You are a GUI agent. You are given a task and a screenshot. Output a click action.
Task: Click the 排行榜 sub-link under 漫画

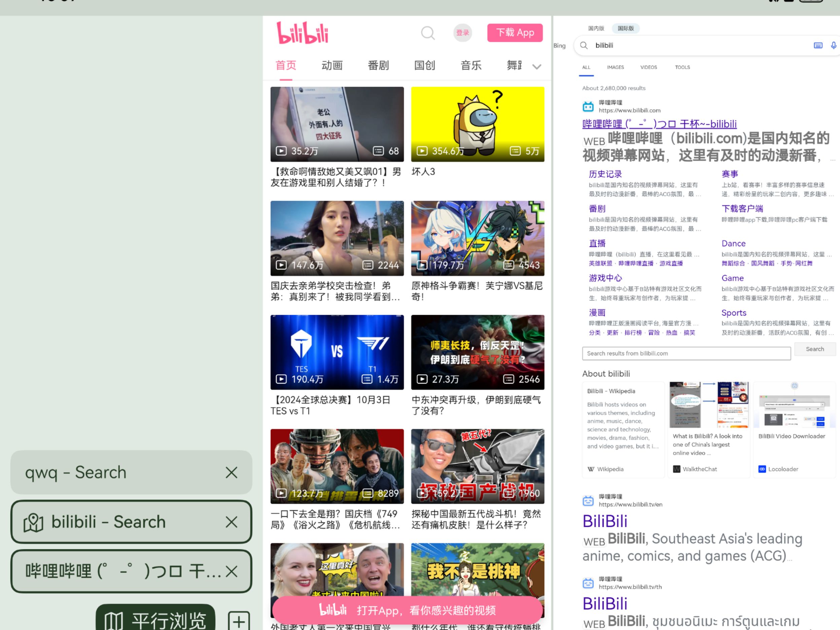633,332
